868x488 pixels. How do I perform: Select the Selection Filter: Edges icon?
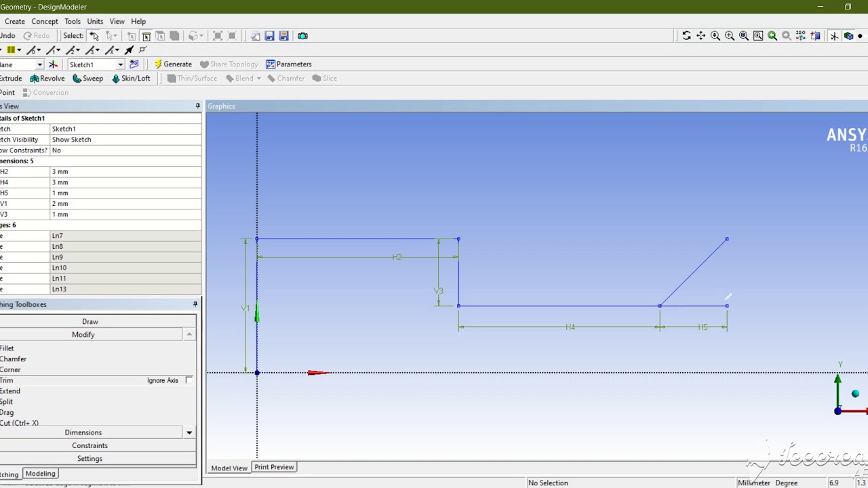tap(146, 36)
